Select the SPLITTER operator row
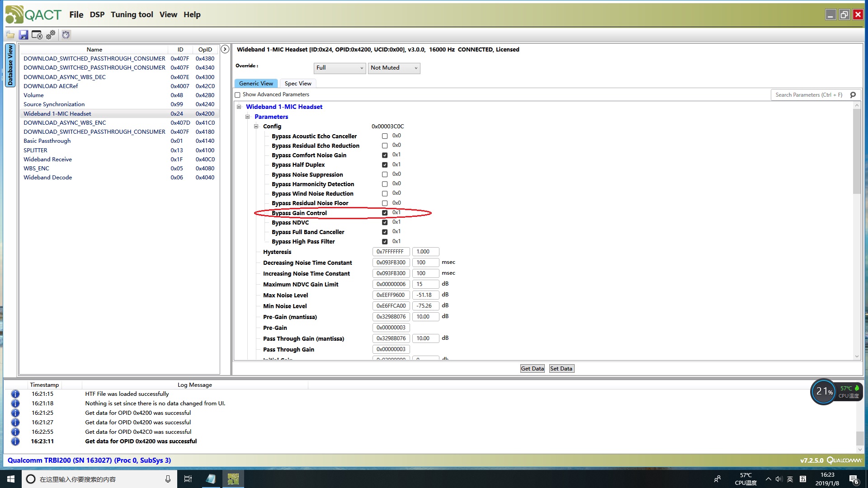The width and height of the screenshot is (868, 488). (x=119, y=150)
